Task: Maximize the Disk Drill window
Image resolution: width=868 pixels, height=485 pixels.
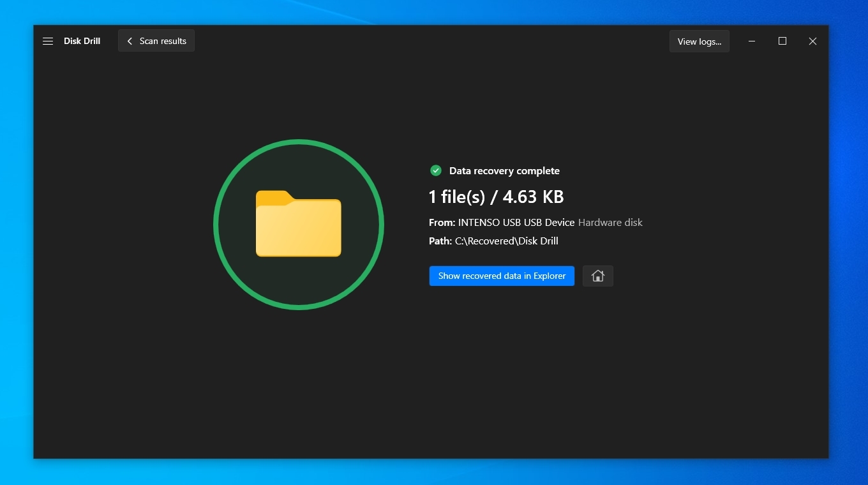Action: click(782, 41)
